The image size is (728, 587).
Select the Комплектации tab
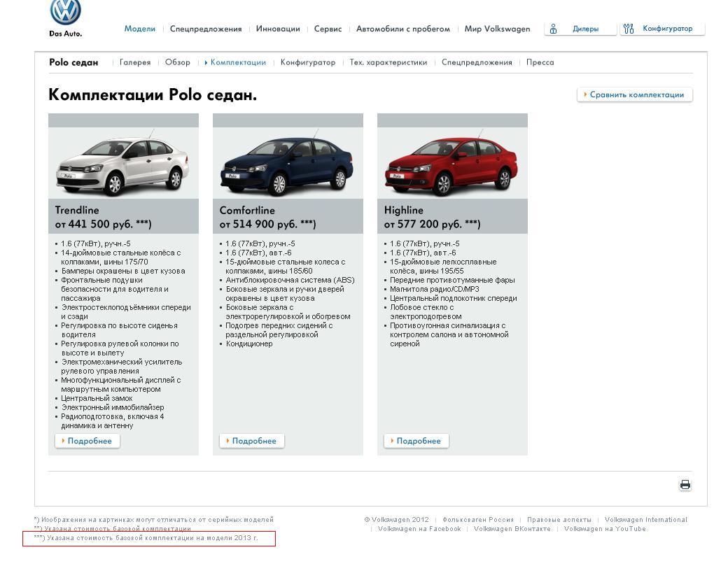click(x=238, y=62)
